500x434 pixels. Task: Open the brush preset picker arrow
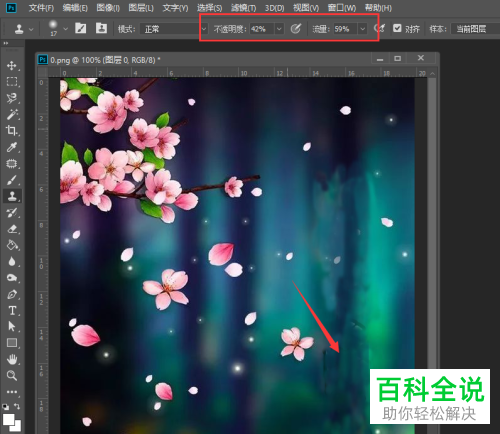(x=66, y=29)
